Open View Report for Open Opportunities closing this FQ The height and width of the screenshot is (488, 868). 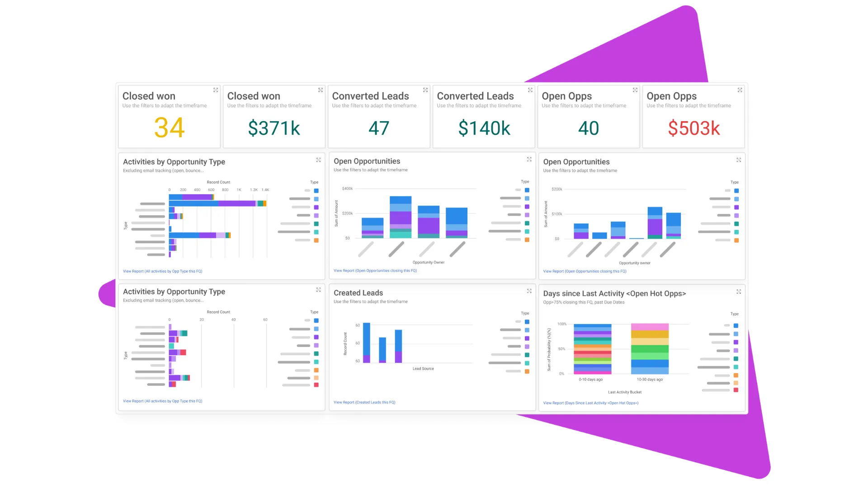375,271
